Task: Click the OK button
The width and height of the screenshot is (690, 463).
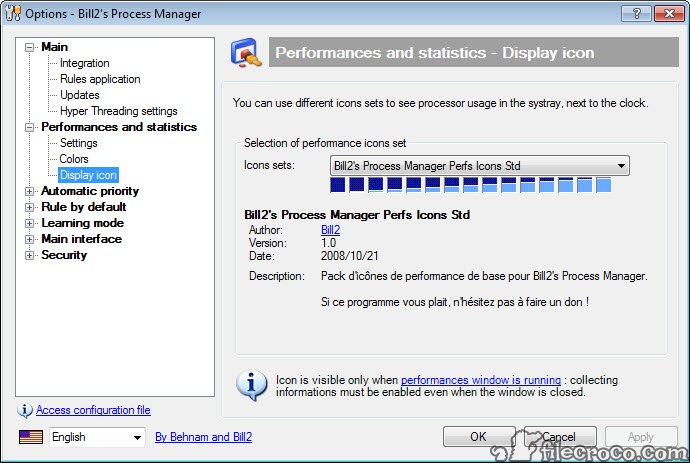Action: tap(479, 437)
